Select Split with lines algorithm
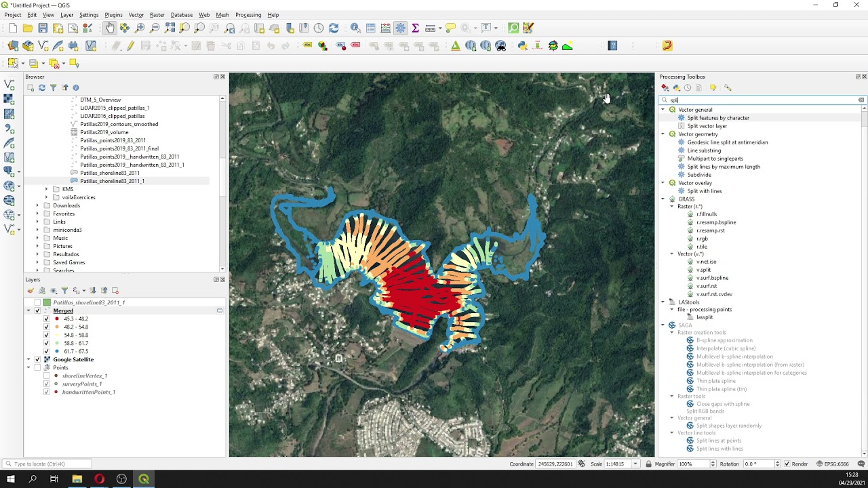Screen dimensions: 868x488 pos(705,191)
